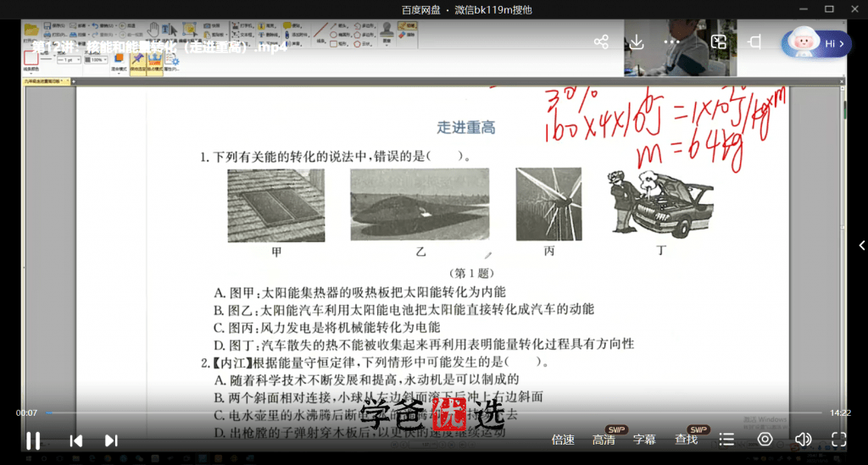This screenshot has width=868, height=465.
Task: Open the playlist list icon
Action: 726,440
